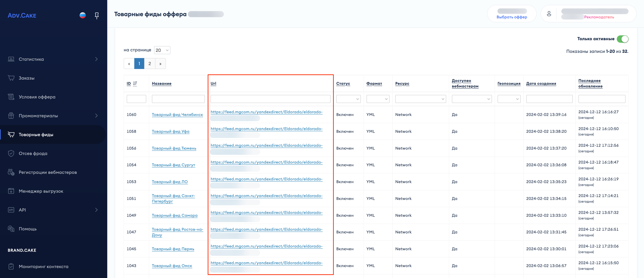Click the Мониторинг контекста clipboard icon

point(11,266)
